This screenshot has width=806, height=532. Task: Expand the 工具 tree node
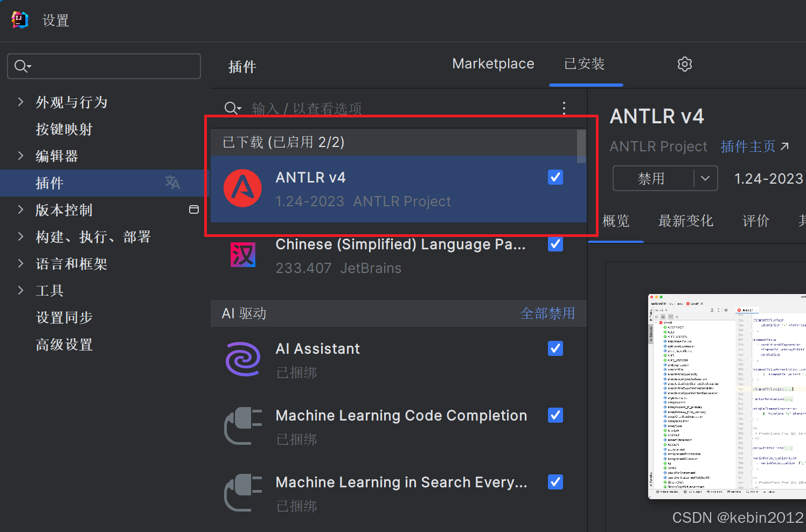20,290
